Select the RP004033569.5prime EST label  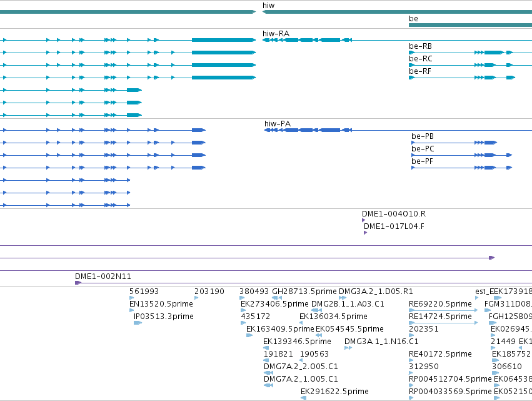pos(450,392)
